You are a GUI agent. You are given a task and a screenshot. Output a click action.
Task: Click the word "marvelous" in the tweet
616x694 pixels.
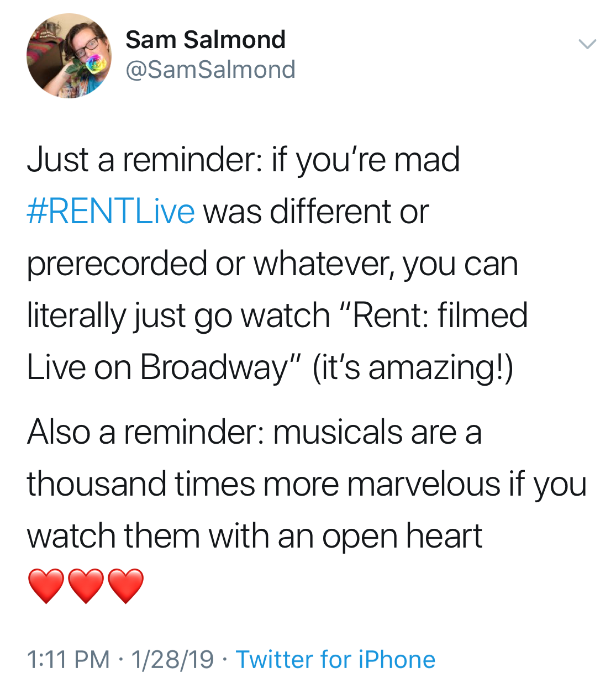coord(424,484)
